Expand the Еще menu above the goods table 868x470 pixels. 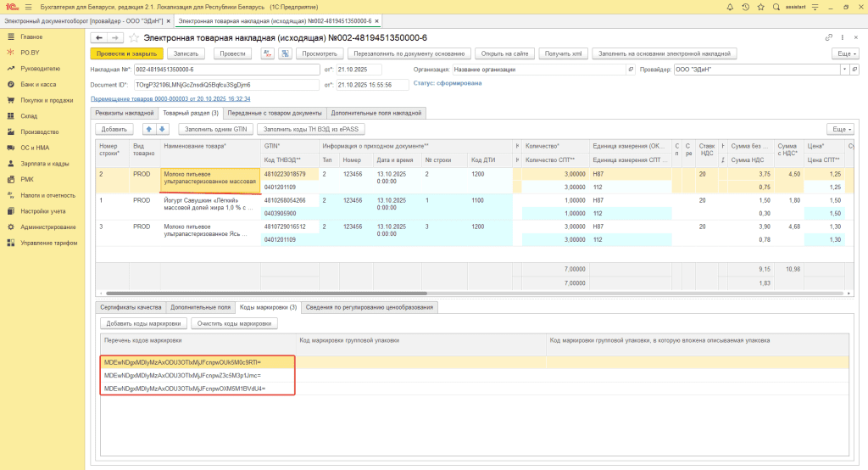840,129
